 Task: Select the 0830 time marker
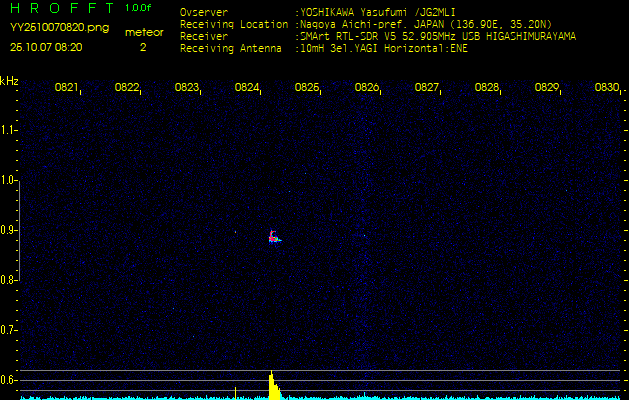[x=606, y=88]
